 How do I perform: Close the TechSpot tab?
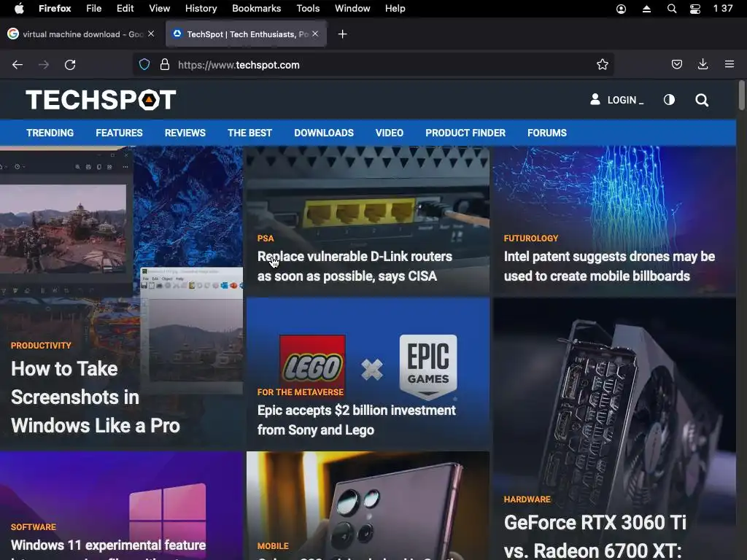[x=315, y=34]
